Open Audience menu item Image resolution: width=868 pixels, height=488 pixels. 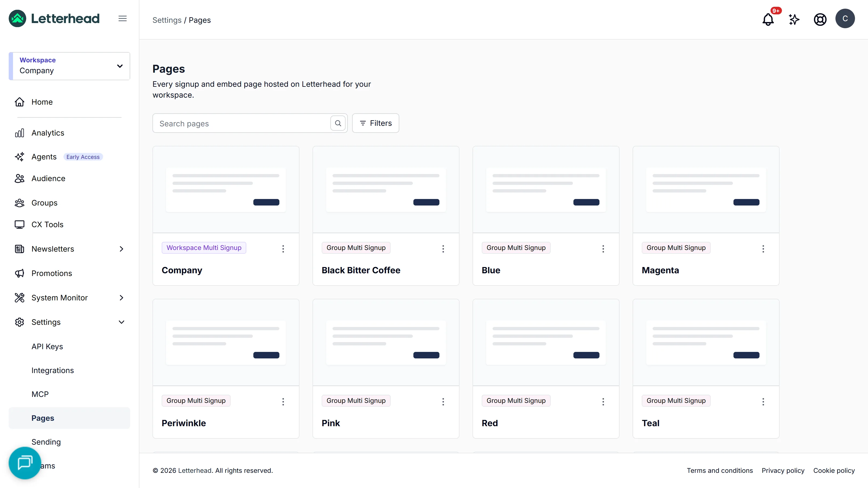click(x=49, y=178)
